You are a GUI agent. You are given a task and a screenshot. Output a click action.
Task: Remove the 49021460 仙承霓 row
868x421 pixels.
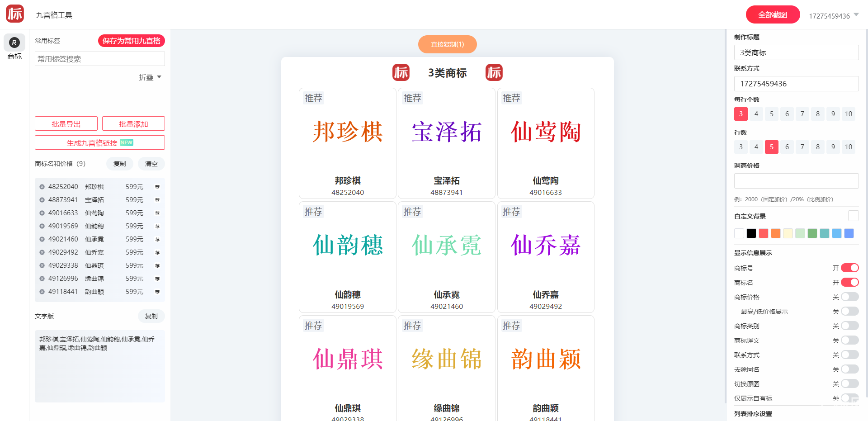click(42, 239)
